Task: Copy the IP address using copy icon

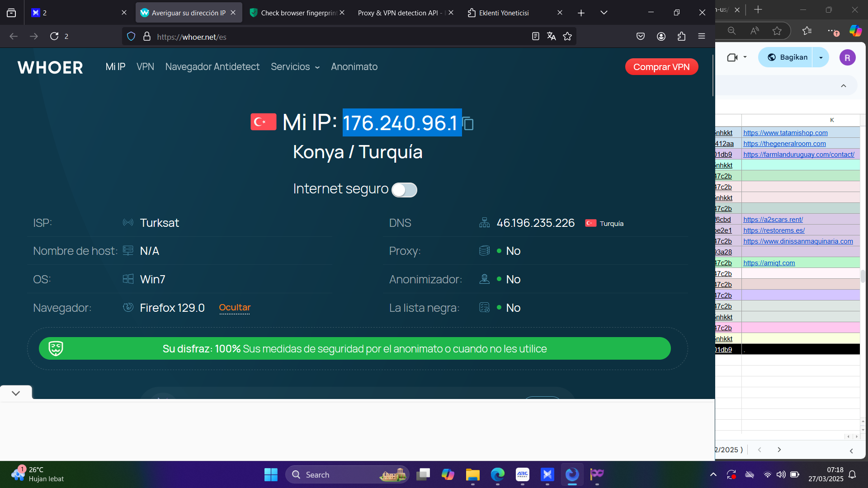Action: point(468,123)
